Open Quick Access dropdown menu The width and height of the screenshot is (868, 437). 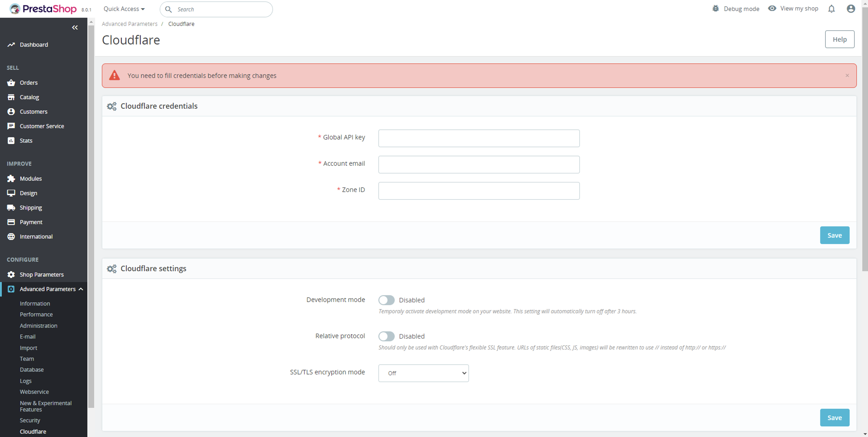(123, 9)
